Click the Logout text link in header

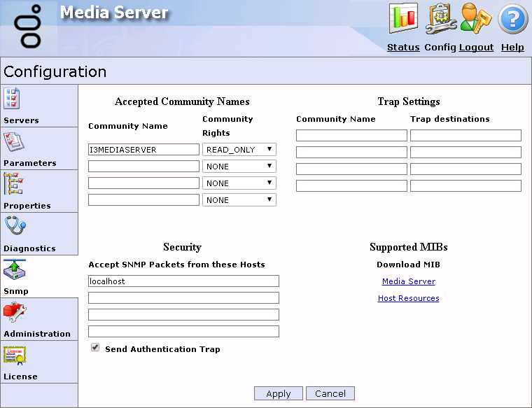click(x=476, y=48)
